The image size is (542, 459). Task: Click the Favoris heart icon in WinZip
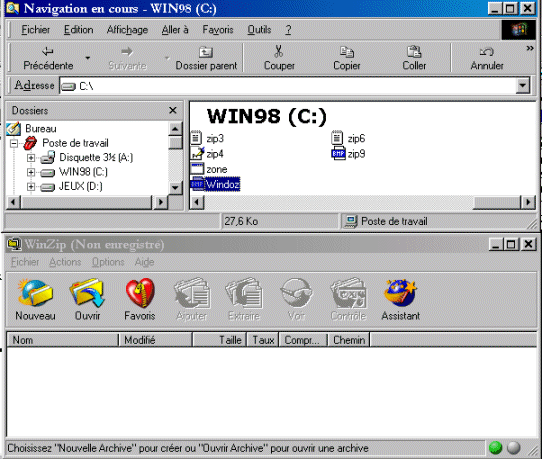pyautogui.click(x=140, y=293)
